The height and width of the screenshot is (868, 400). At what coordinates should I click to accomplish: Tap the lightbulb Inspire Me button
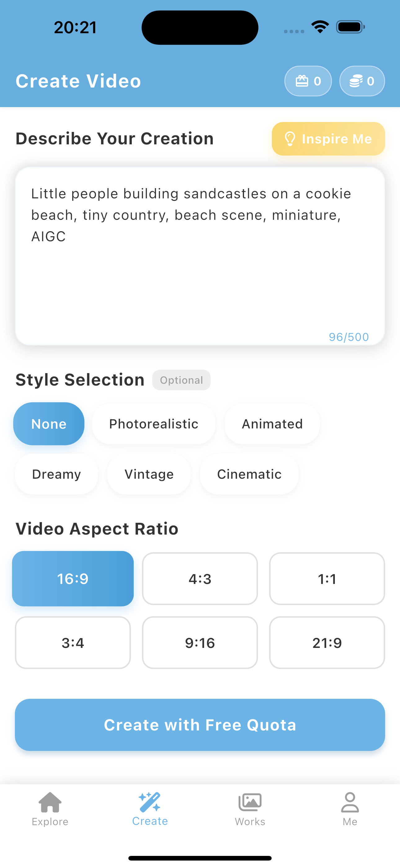click(328, 138)
